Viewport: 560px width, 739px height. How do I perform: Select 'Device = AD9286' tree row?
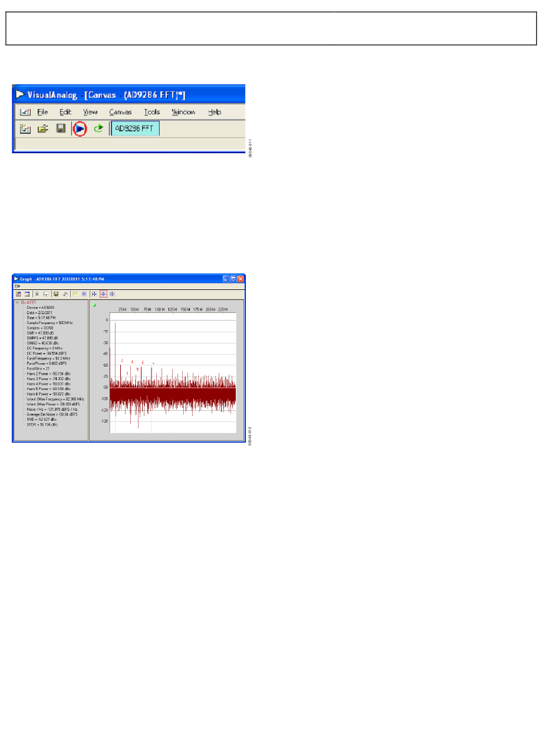tap(40, 308)
